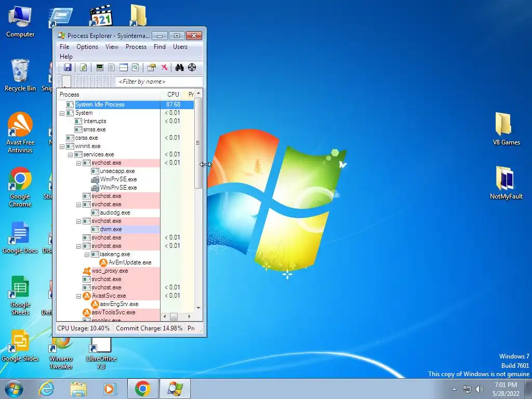Click the Process Explorer taskbar button

(175, 389)
